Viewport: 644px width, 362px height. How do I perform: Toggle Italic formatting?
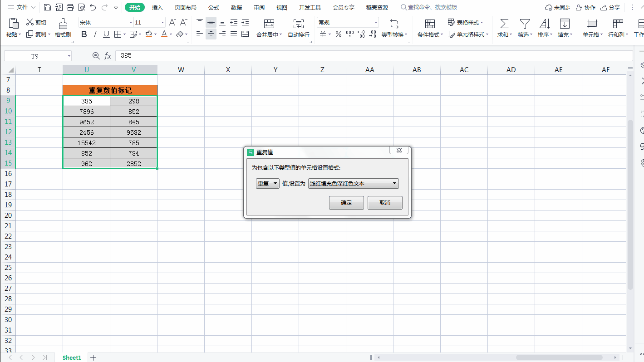tap(95, 34)
